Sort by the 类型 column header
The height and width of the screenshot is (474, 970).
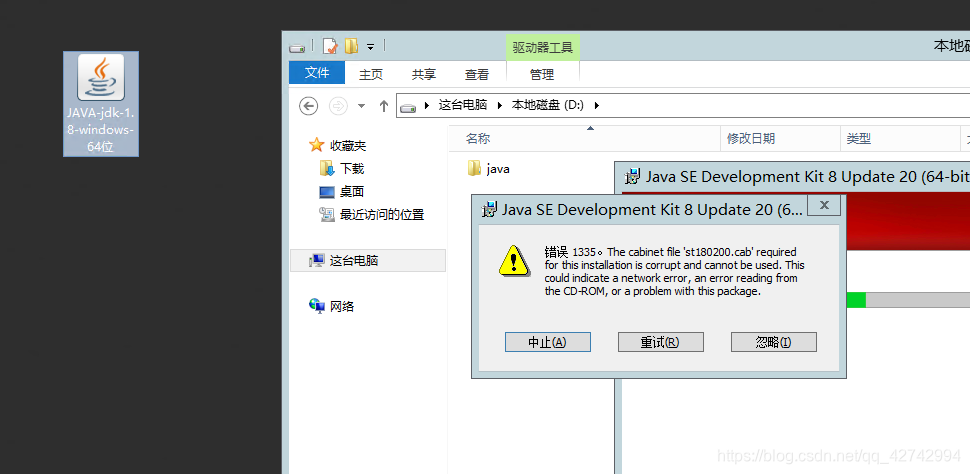899,139
